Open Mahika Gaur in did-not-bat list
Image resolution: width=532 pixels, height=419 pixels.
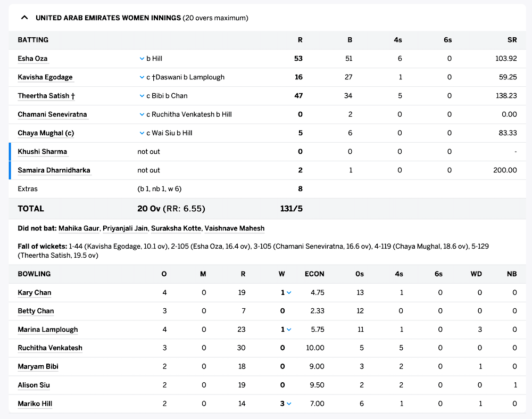(79, 228)
